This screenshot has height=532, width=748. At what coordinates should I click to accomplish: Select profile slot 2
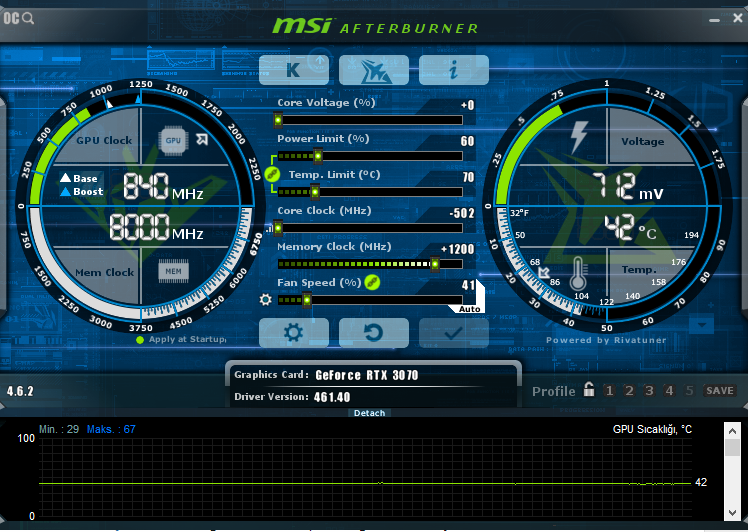coord(629,391)
